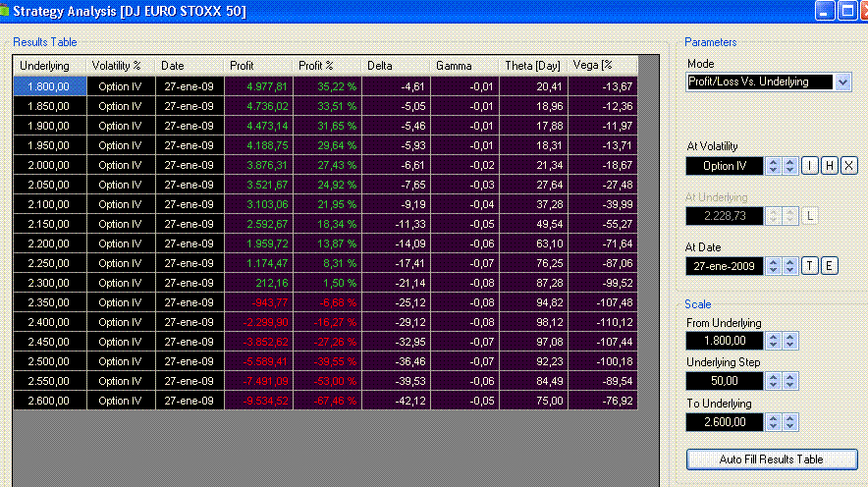
Task: Click left spinner next to To Underlying field
Action: click(x=774, y=422)
